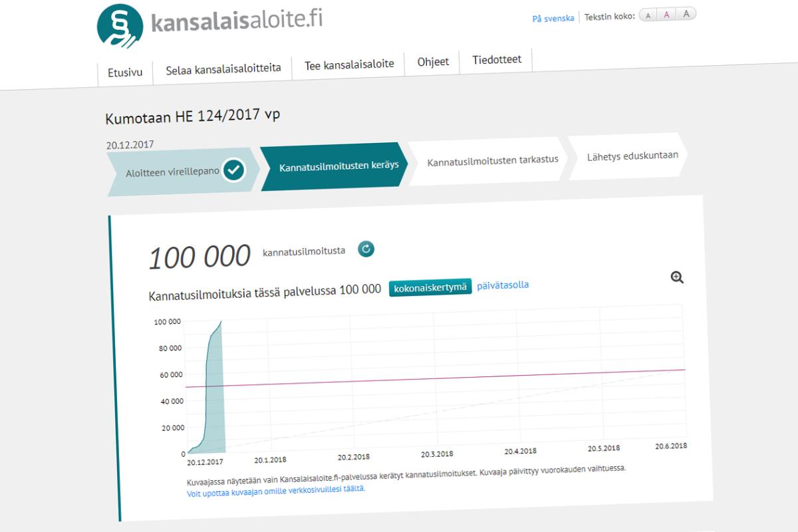Open the Etusivu tab
The width and height of the screenshot is (798, 532).
pyautogui.click(x=125, y=73)
